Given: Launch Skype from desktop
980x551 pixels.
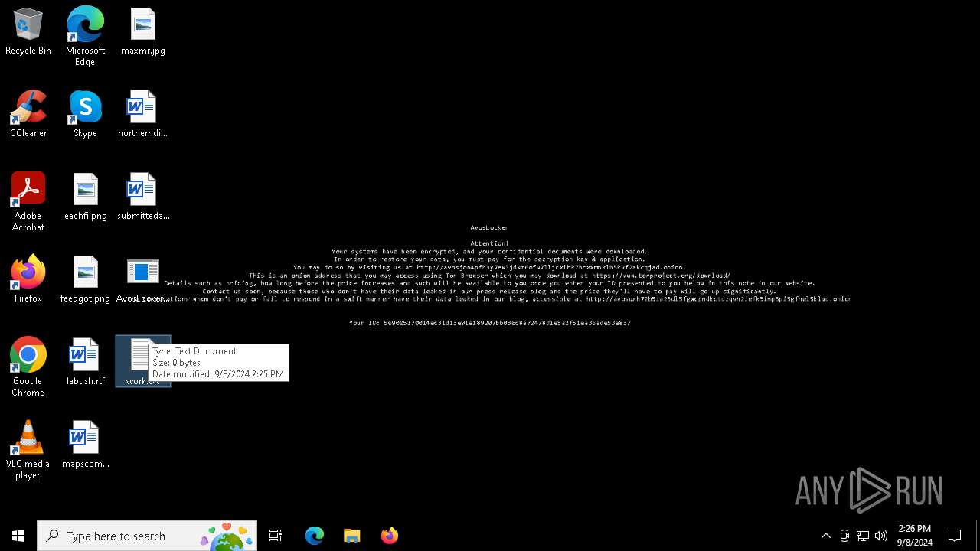Looking at the screenshot, I should coord(85,115).
